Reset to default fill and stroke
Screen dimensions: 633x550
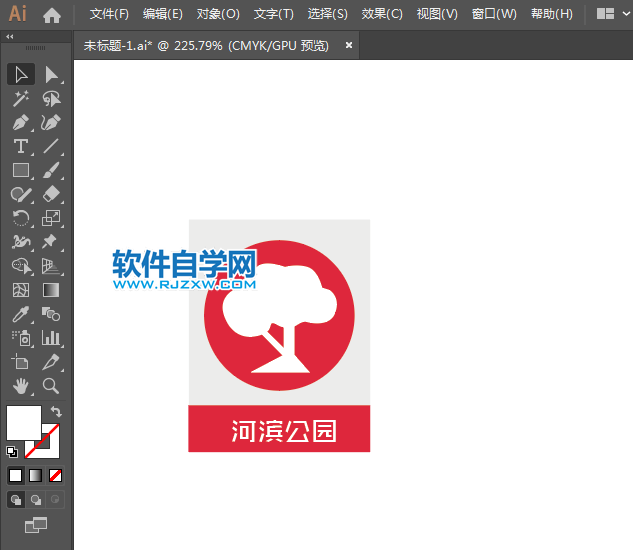12,452
